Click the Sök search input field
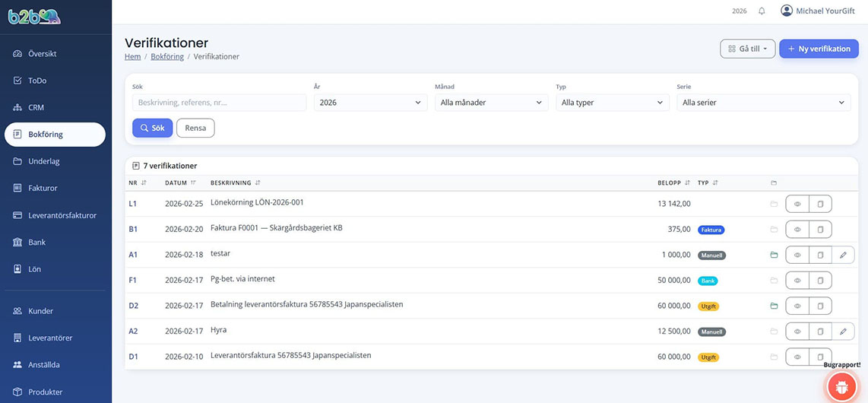The image size is (868, 403). (x=219, y=103)
